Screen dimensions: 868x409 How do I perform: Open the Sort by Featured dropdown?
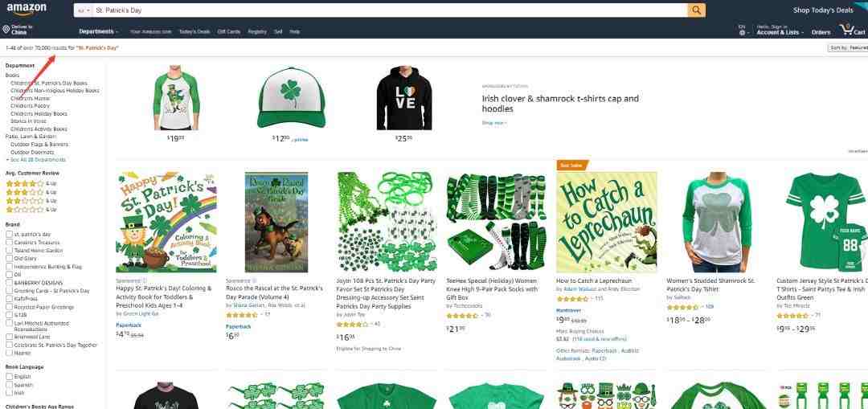(848, 48)
